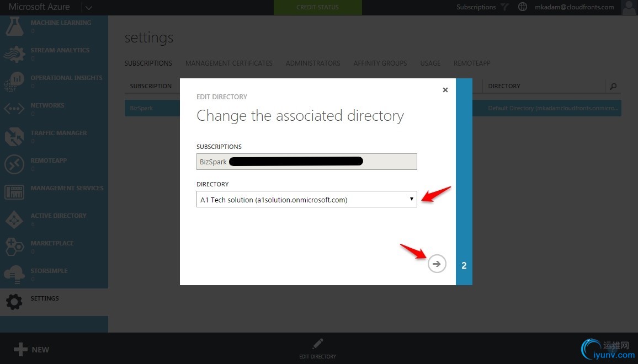Viewport: 638px width, 364px height.
Task: Open the Directory dropdown list
Action: (306, 199)
